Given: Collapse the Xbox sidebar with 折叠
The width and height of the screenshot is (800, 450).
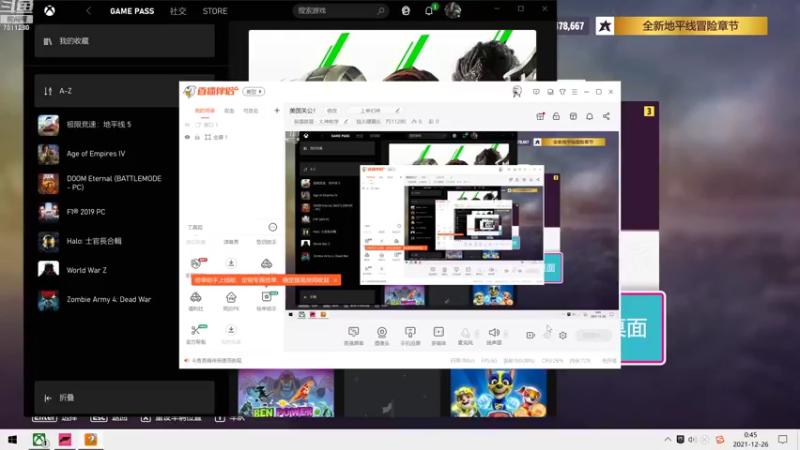Looking at the screenshot, I should pos(124,397).
